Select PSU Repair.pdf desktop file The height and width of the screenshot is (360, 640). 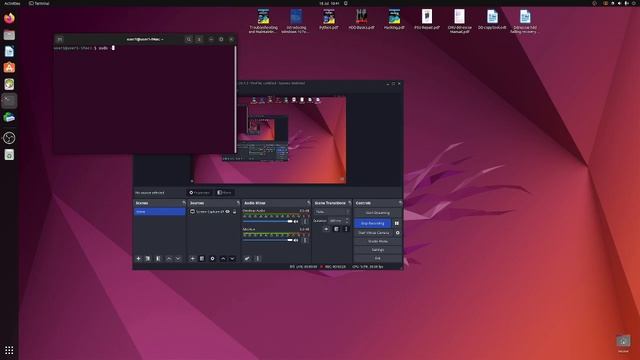coord(427,20)
